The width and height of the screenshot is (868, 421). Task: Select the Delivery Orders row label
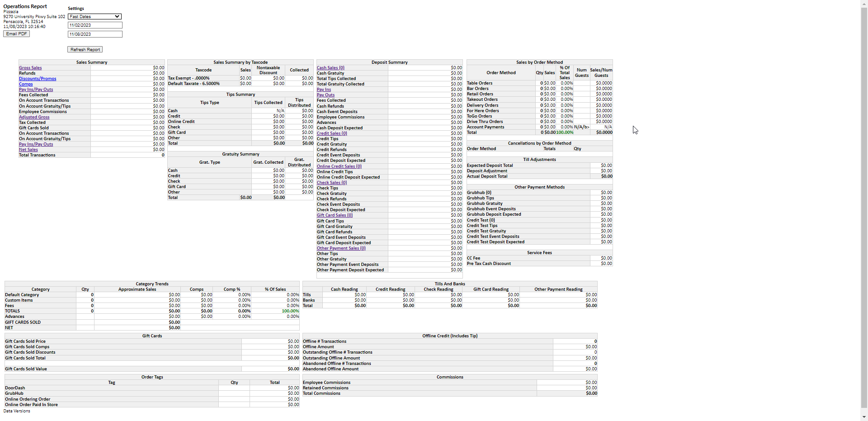pos(483,105)
